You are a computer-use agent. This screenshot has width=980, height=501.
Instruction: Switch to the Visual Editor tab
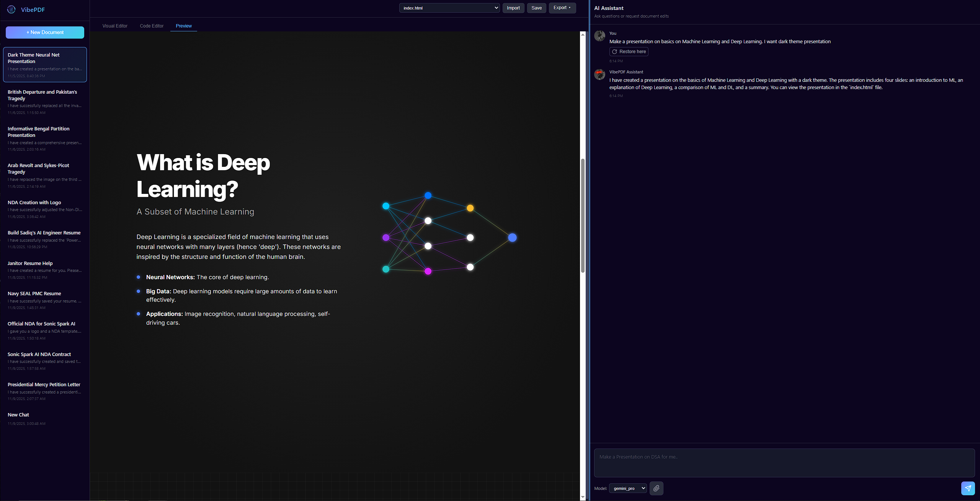click(115, 26)
